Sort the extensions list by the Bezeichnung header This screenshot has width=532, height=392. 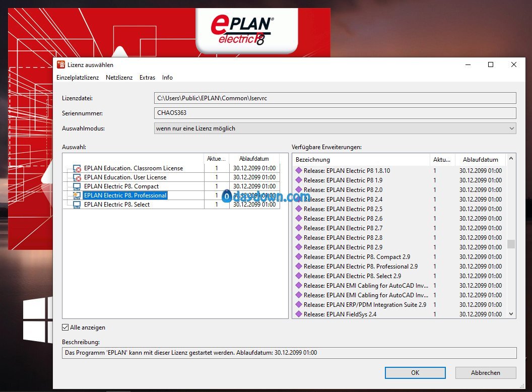click(x=361, y=160)
